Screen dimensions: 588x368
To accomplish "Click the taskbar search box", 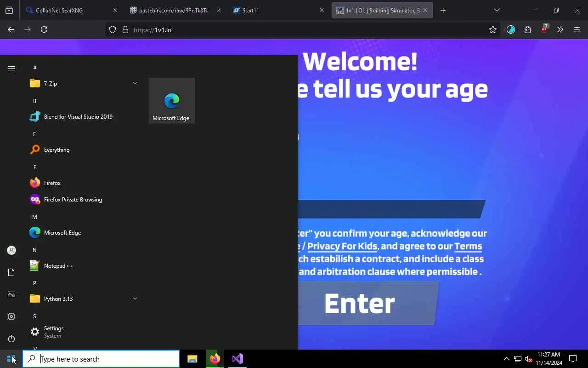I will pos(101,359).
